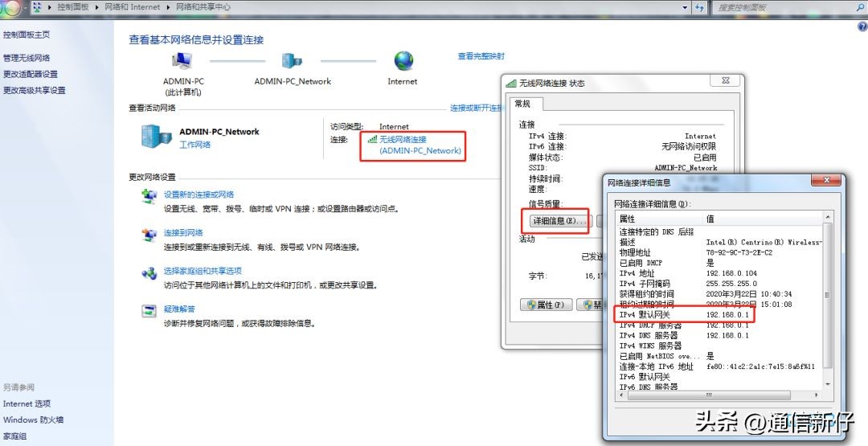
Task: Open the address bar history dropdown
Action: (686, 7)
